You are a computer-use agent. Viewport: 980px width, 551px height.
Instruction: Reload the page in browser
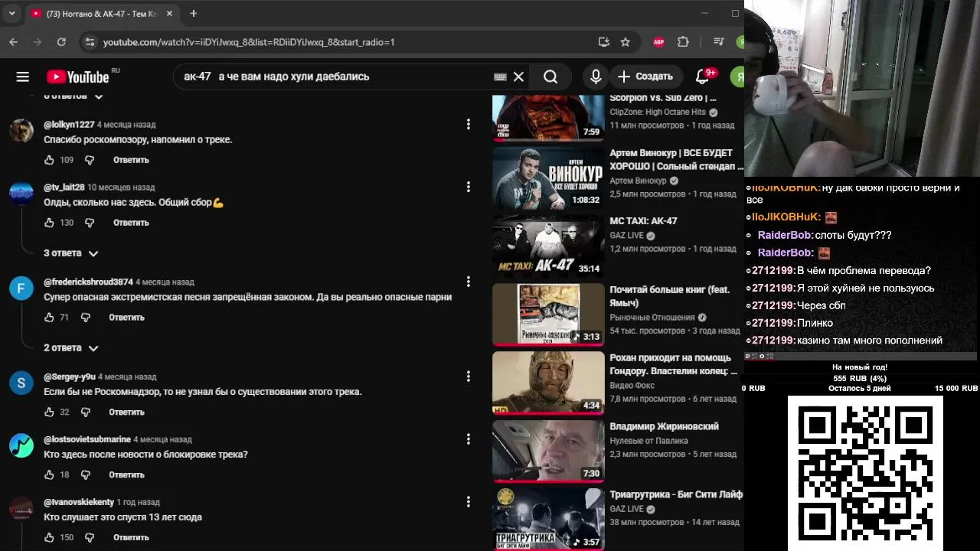tap(61, 42)
